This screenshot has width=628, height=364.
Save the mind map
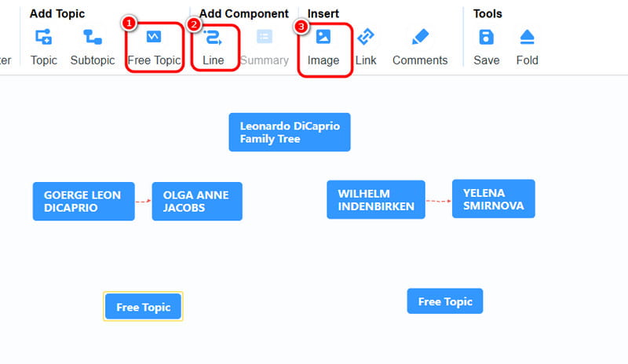click(x=486, y=47)
